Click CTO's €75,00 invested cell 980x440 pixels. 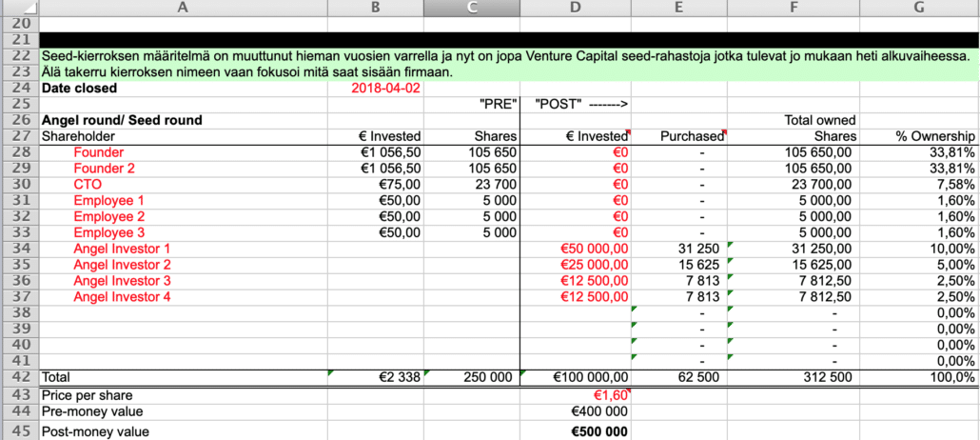tap(375, 185)
